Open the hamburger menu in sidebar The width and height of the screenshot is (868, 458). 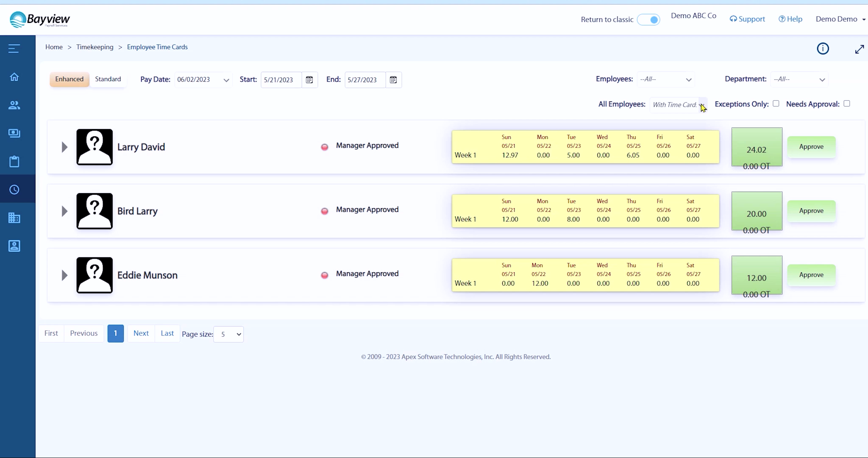click(x=14, y=49)
